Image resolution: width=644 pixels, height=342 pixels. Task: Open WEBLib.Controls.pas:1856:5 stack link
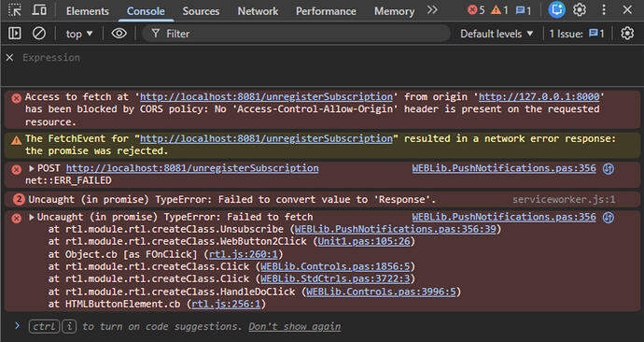(x=335, y=266)
